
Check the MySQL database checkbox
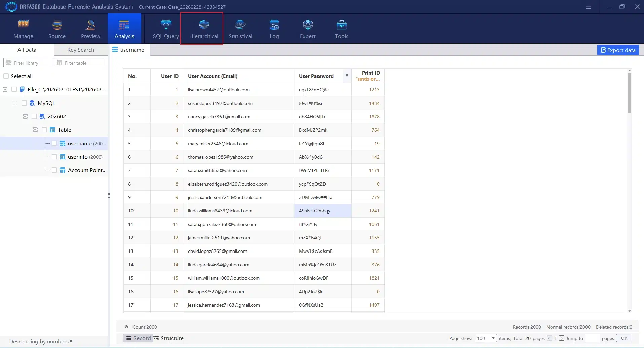[24, 103]
